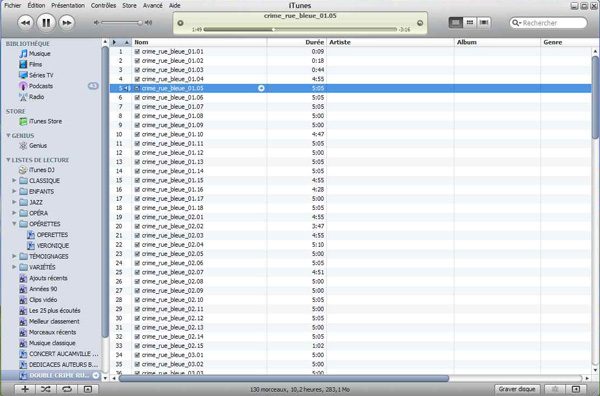Click the add playlist plus button
This screenshot has height=396, width=600.
pyautogui.click(x=25, y=389)
